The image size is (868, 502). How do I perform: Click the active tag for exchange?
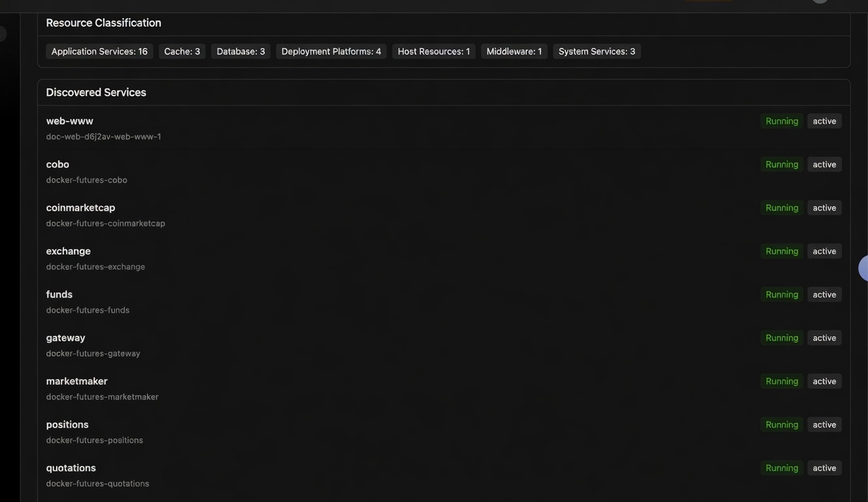click(824, 251)
